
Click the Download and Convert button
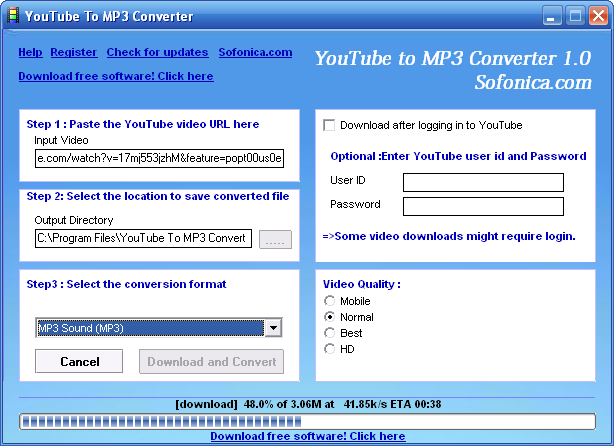pyautogui.click(x=211, y=361)
